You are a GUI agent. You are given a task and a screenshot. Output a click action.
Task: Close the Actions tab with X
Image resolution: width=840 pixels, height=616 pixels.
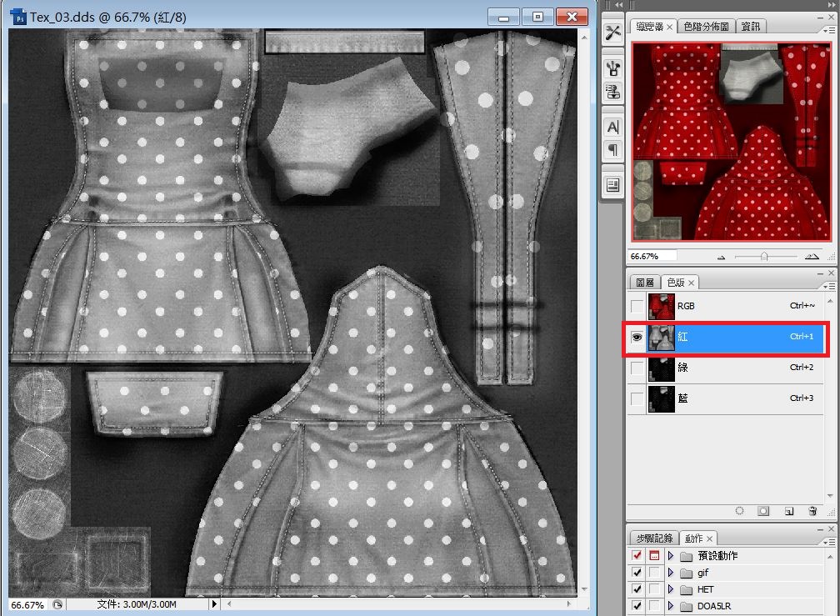709,538
